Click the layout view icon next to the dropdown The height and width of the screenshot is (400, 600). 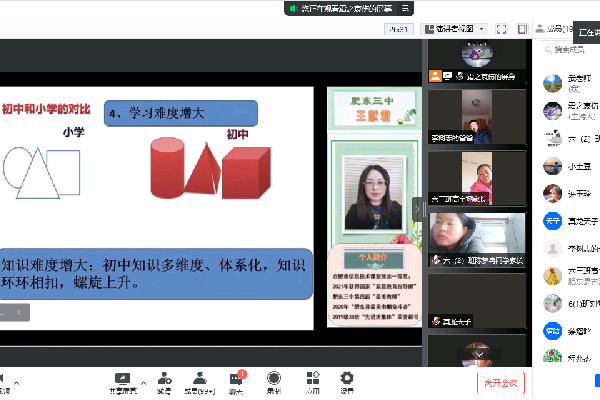[429, 29]
